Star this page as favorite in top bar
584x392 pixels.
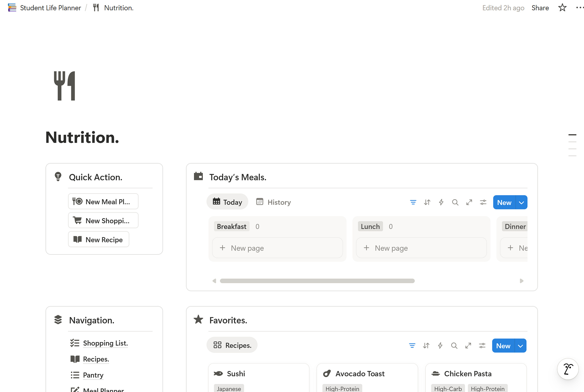click(562, 8)
